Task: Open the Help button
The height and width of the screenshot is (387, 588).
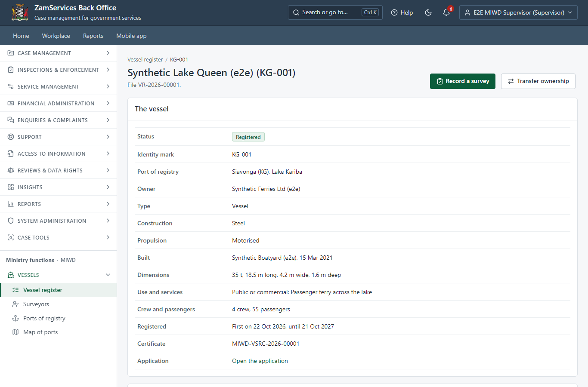Action: (x=402, y=12)
